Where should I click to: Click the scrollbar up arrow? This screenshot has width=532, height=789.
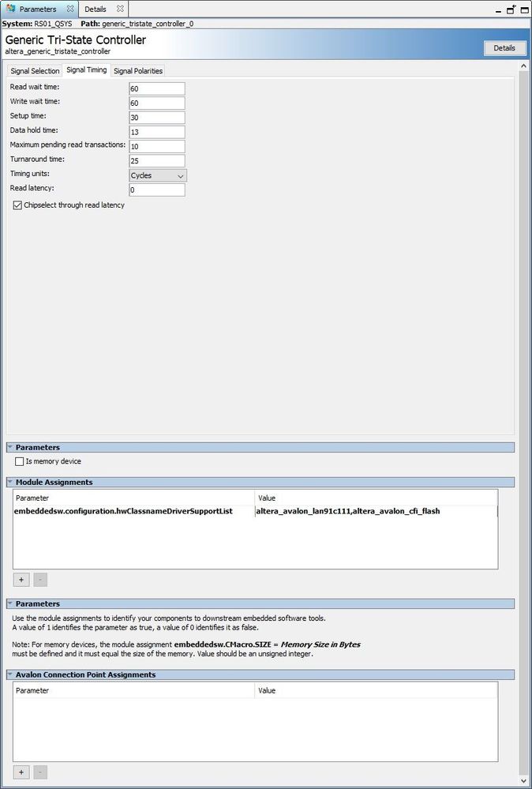[523, 66]
